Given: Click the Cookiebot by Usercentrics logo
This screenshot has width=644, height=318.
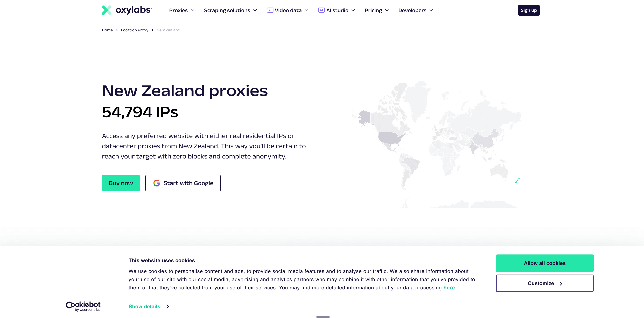Looking at the screenshot, I should [x=83, y=306].
